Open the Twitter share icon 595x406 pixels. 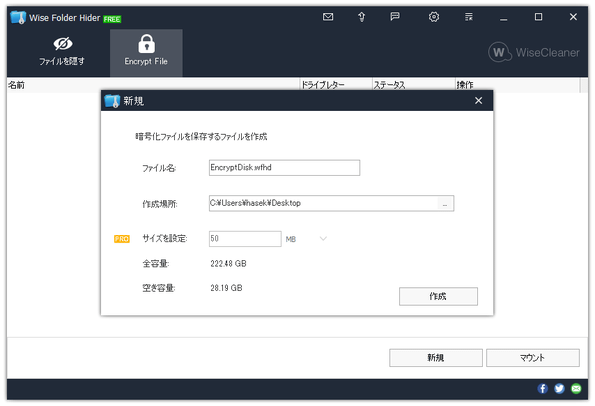(x=559, y=389)
